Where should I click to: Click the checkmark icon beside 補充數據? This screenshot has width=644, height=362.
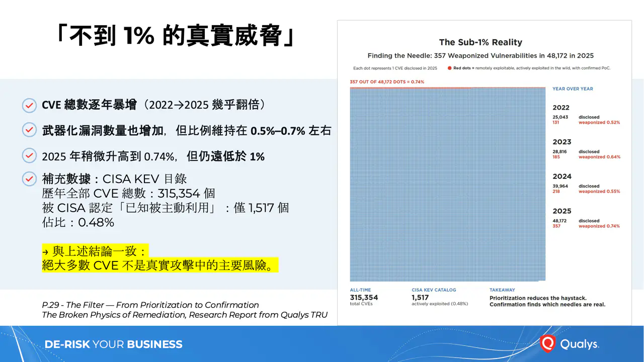(29, 178)
